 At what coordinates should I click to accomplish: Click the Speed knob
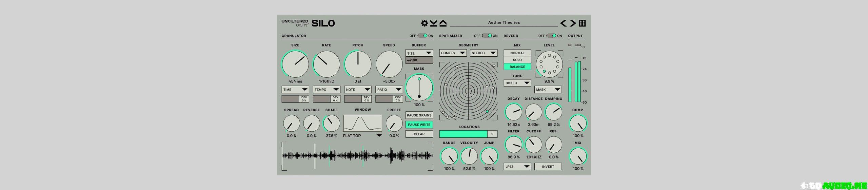tap(389, 64)
